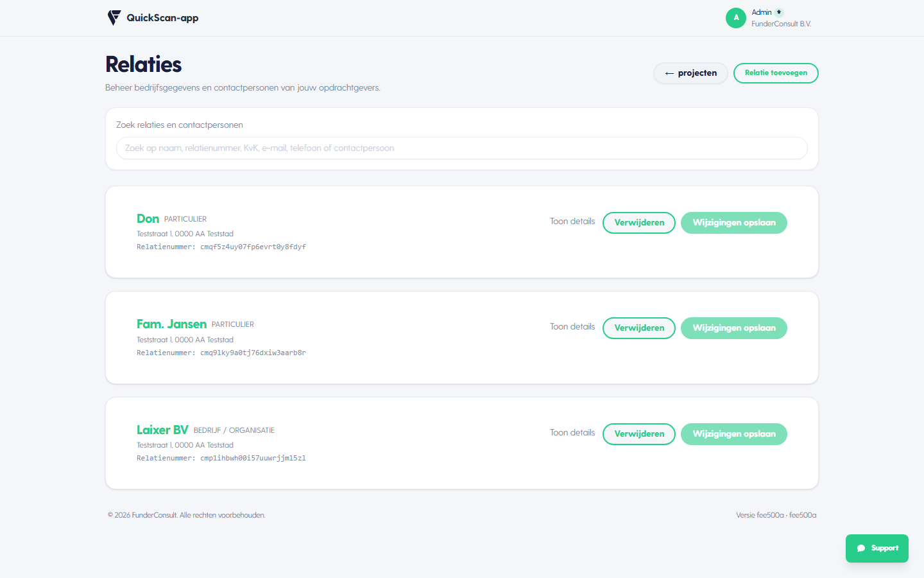
Task: Expand details for Fam. Jansen
Action: point(572,327)
